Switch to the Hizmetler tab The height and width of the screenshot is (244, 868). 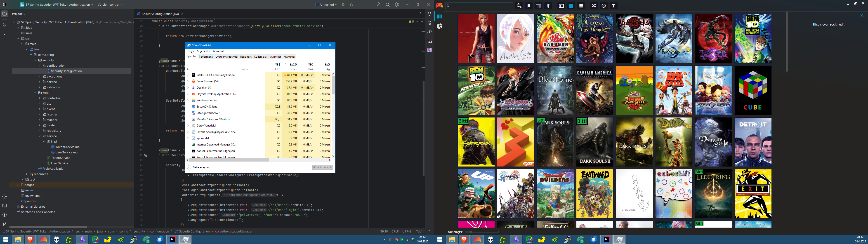289,57
